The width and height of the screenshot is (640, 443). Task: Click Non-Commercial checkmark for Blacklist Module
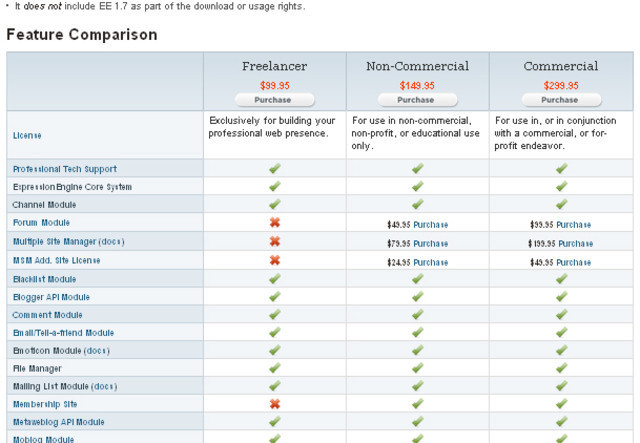point(417,279)
